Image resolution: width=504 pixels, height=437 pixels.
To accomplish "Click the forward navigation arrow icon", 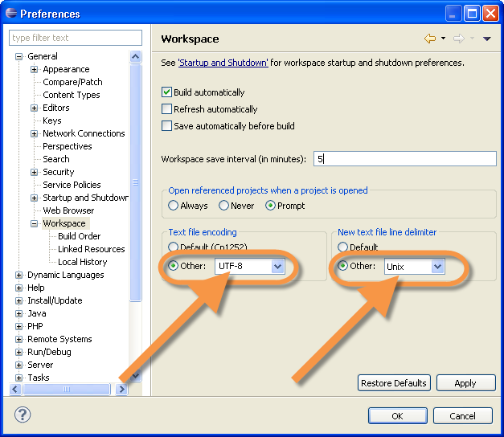I will pos(458,39).
